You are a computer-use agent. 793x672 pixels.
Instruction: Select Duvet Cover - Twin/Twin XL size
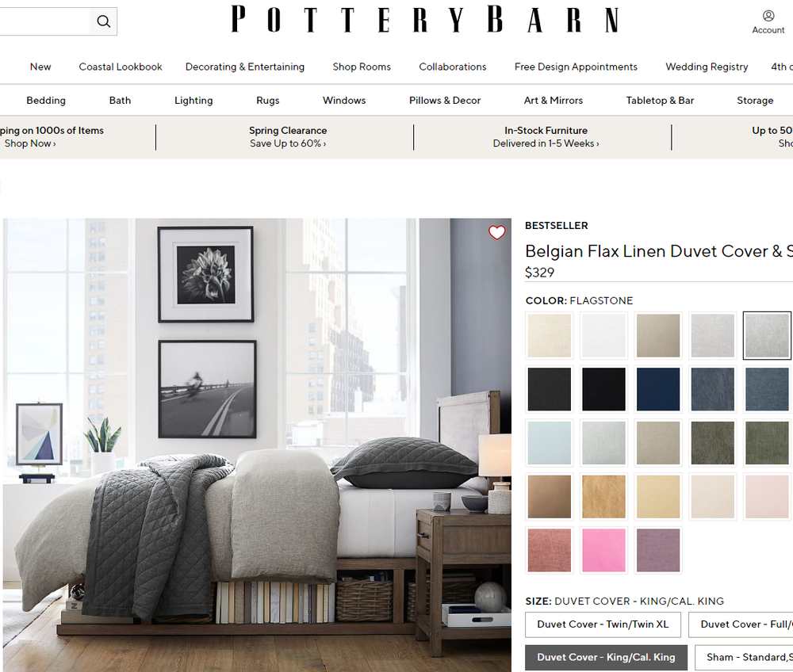(603, 624)
